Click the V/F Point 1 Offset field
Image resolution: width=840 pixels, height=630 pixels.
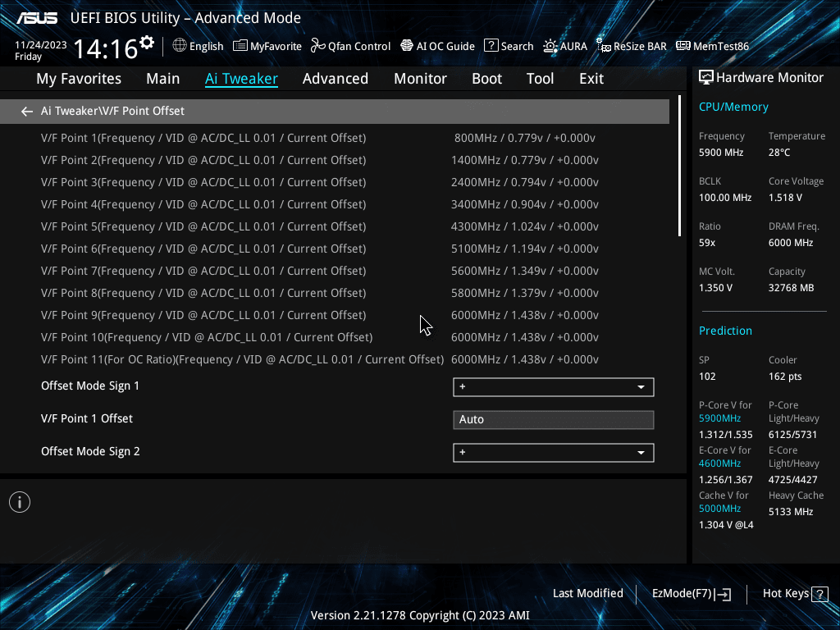point(554,419)
